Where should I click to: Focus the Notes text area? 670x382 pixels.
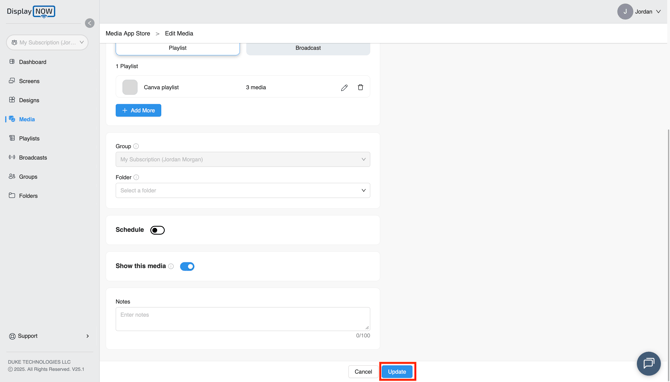pyautogui.click(x=243, y=319)
